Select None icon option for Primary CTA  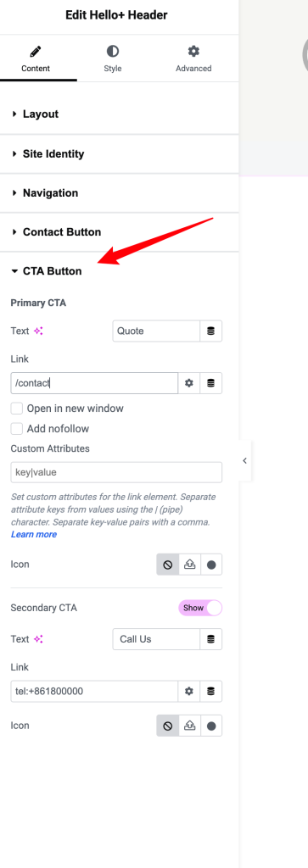(x=168, y=565)
